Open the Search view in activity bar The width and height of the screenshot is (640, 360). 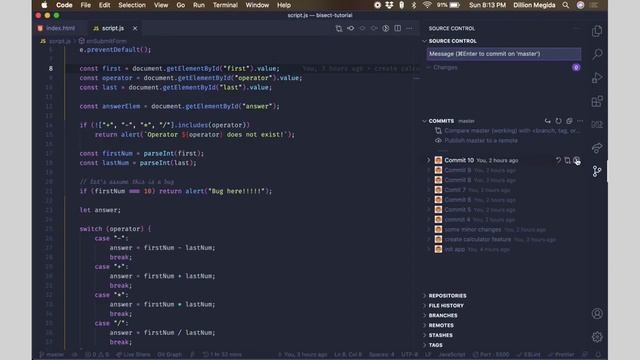pyautogui.click(x=597, y=54)
